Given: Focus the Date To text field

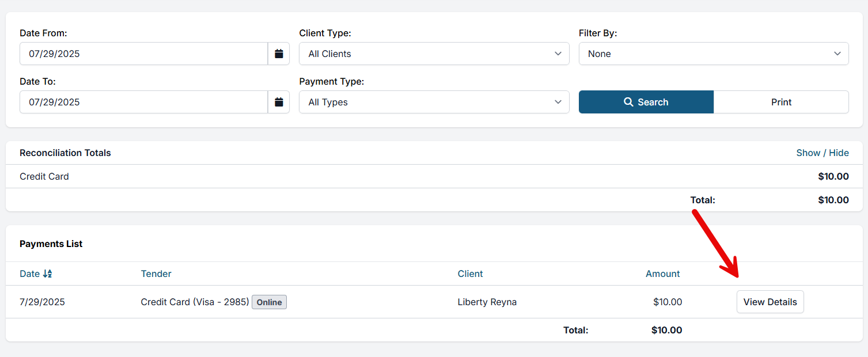Looking at the screenshot, I should click(144, 102).
